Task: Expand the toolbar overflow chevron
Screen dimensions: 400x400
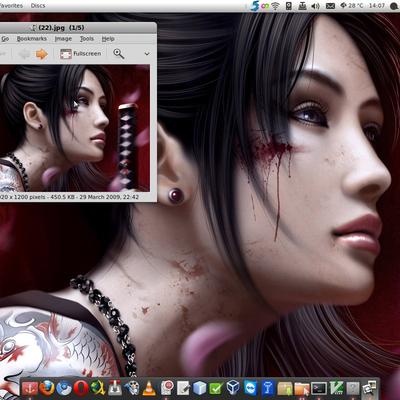Action: [x=147, y=54]
